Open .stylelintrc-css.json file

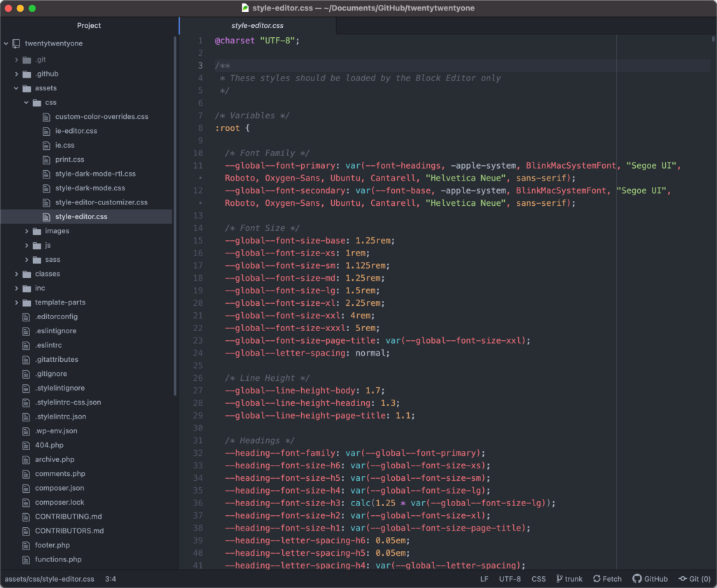68,402
